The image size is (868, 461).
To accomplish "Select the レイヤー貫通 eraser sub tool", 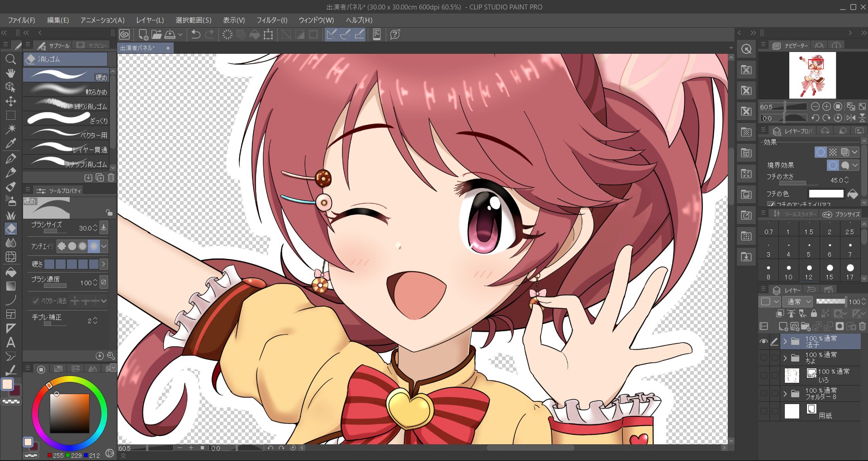I will (x=66, y=147).
